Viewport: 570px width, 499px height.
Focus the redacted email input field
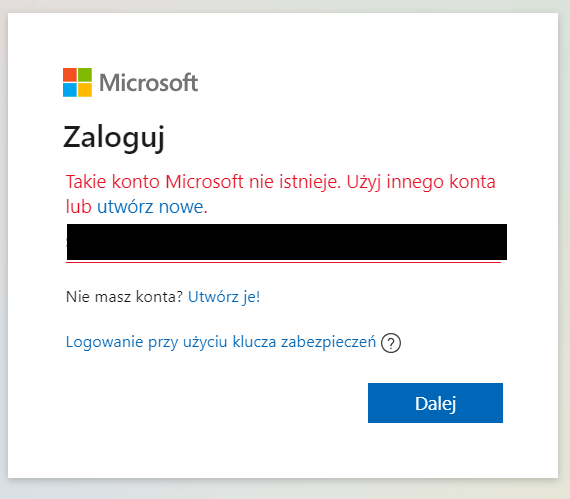(x=287, y=242)
